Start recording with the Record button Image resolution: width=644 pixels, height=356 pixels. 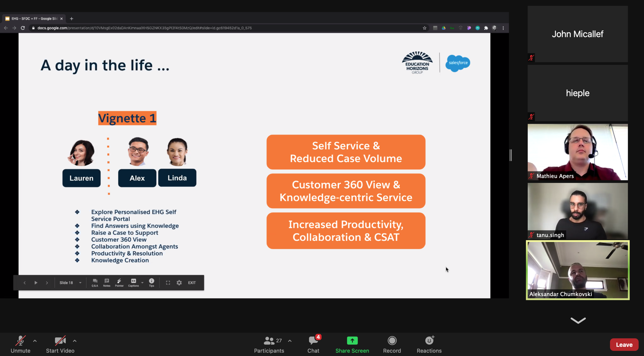[x=392, y=344]
